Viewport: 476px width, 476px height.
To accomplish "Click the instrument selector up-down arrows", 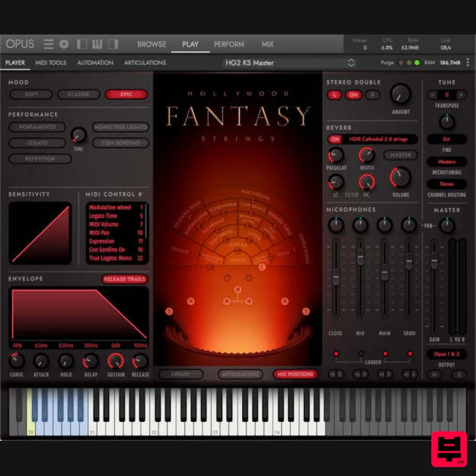I will point(351,63).
